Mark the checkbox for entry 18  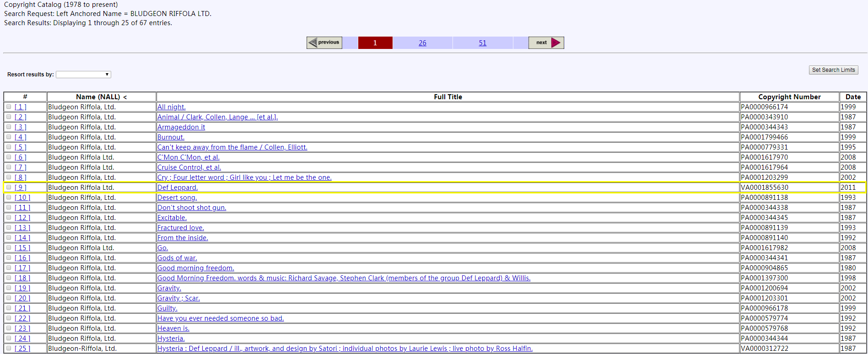point(9,278)
